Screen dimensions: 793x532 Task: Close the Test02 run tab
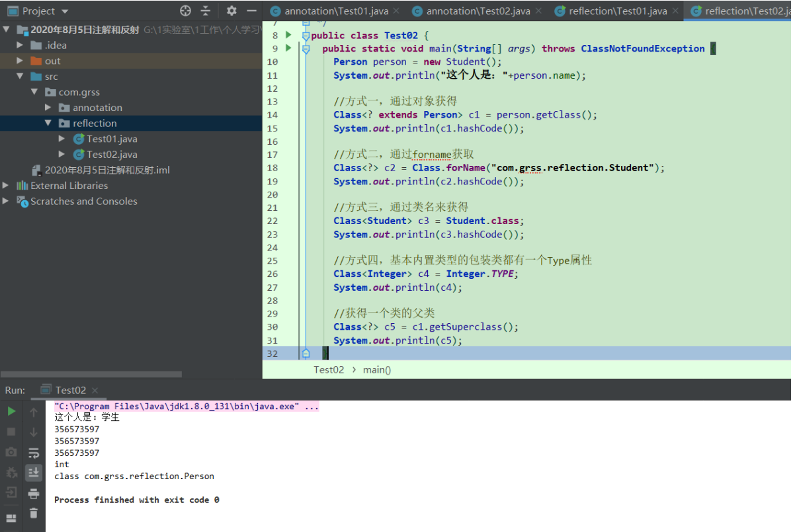95,390
